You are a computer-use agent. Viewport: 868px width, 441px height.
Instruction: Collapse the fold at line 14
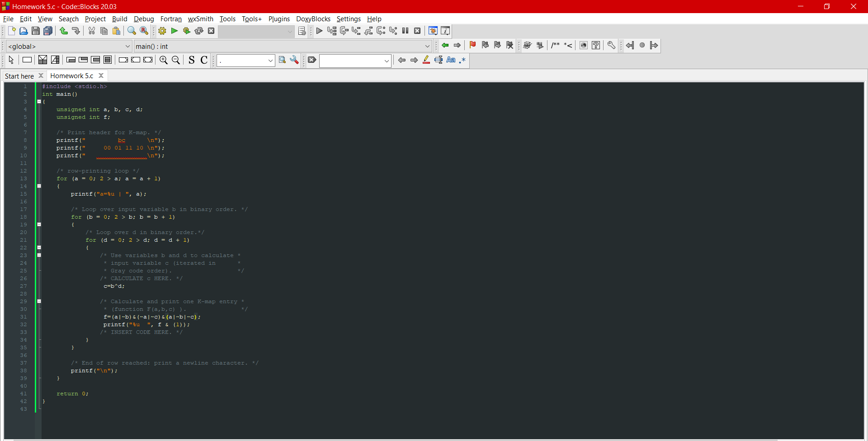coord(39,186)
